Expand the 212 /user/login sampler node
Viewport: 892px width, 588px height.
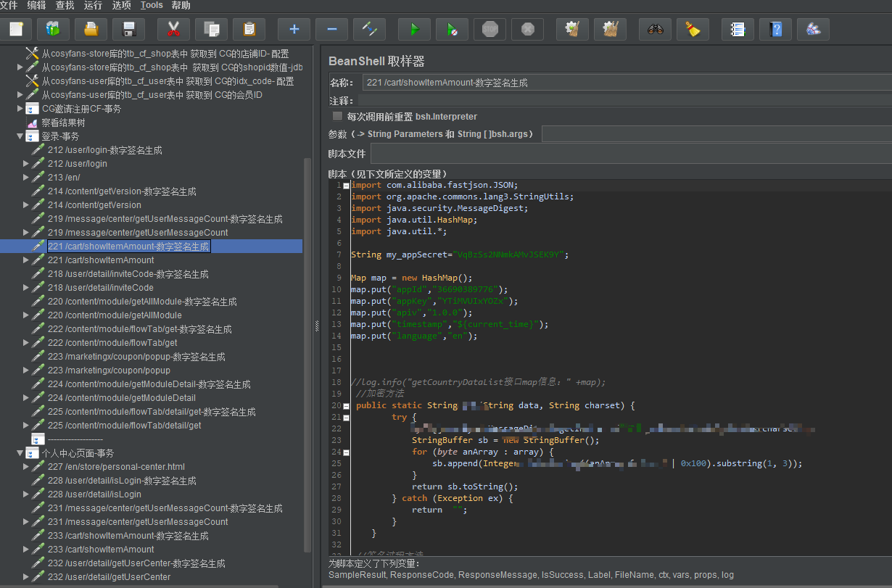[27, 164]
